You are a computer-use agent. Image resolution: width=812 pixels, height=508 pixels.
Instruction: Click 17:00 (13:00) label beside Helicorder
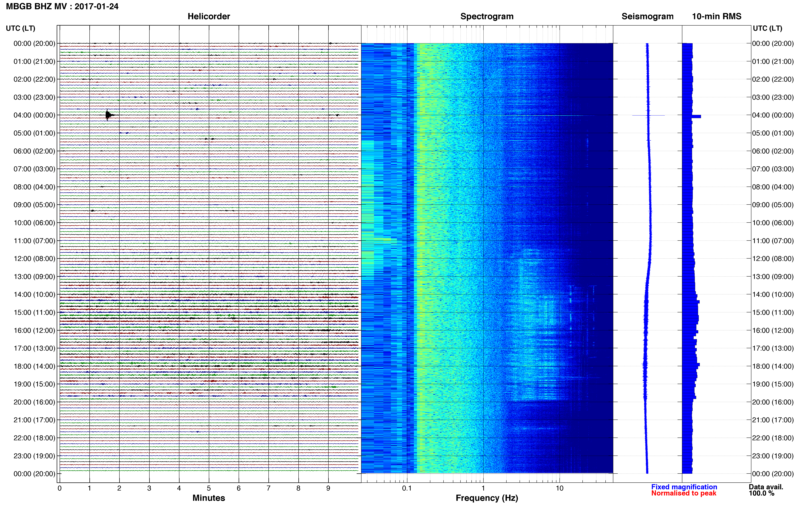pos(34,348)
